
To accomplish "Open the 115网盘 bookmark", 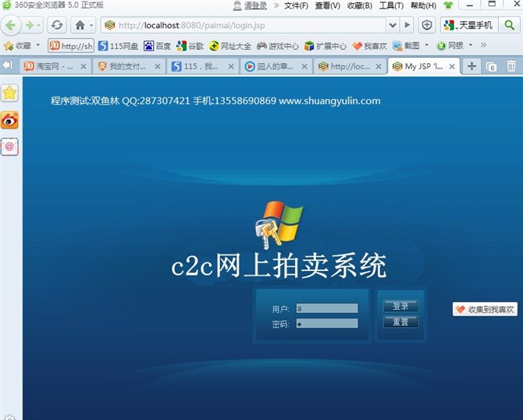I will 118,46.
